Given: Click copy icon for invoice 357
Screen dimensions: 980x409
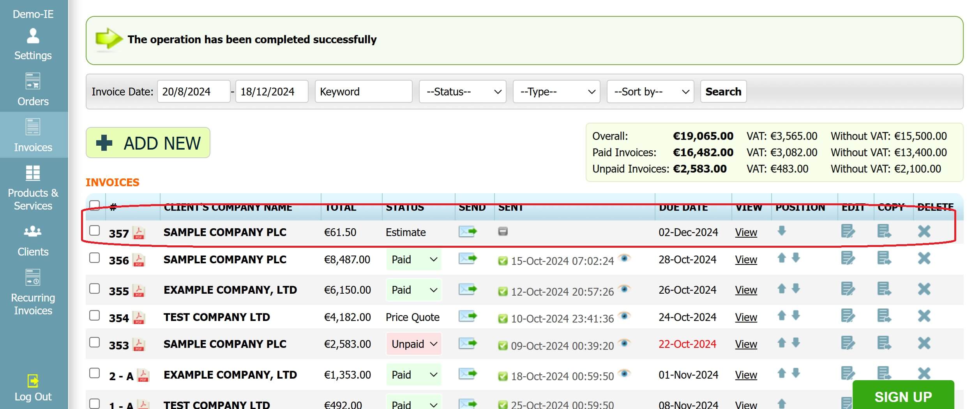Looking at the screenshot, I should (884, 231).
